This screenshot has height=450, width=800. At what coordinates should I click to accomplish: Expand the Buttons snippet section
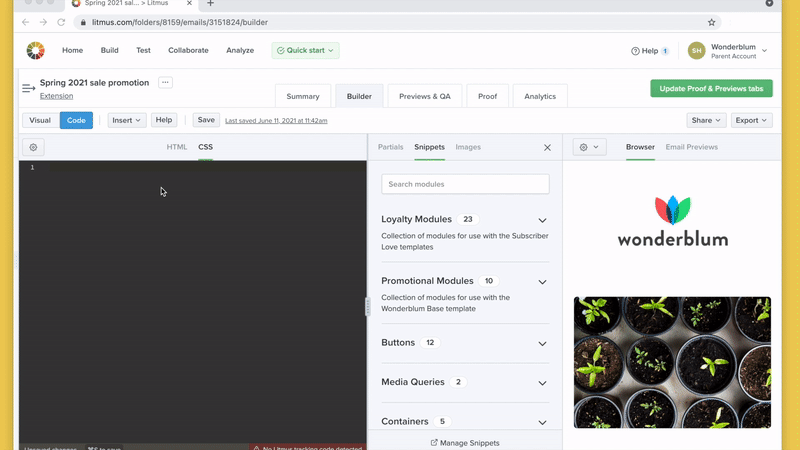(x=542, y=344)
